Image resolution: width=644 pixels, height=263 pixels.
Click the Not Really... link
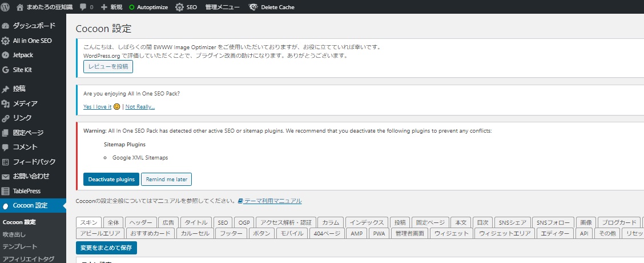[x=140, y=106]
